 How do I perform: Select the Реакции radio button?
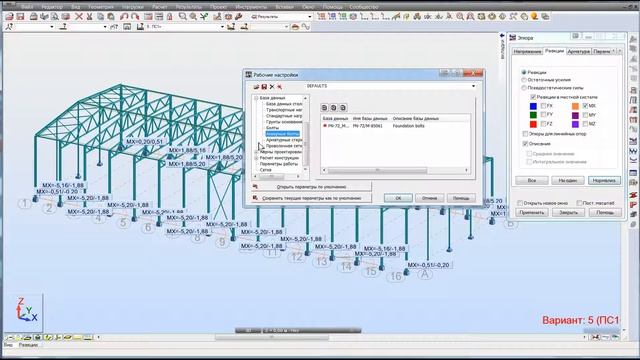click(x=524, y=72)
